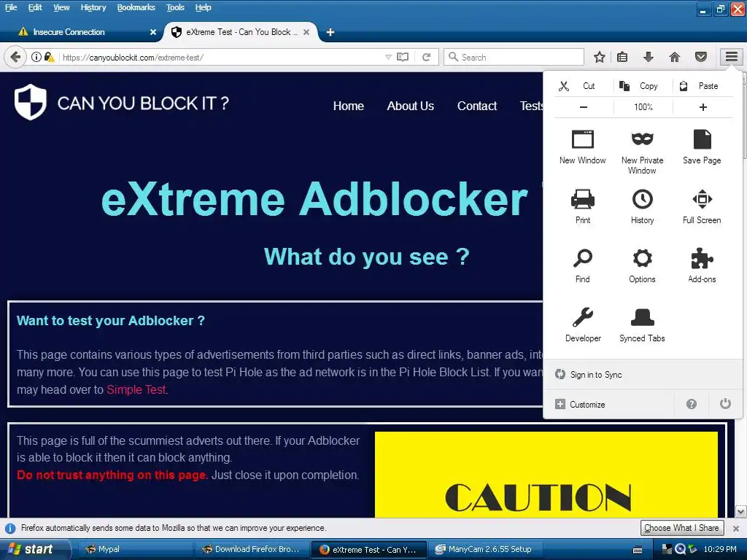Show Synced Tabs

pyautogui.click(x=642, y=324)
